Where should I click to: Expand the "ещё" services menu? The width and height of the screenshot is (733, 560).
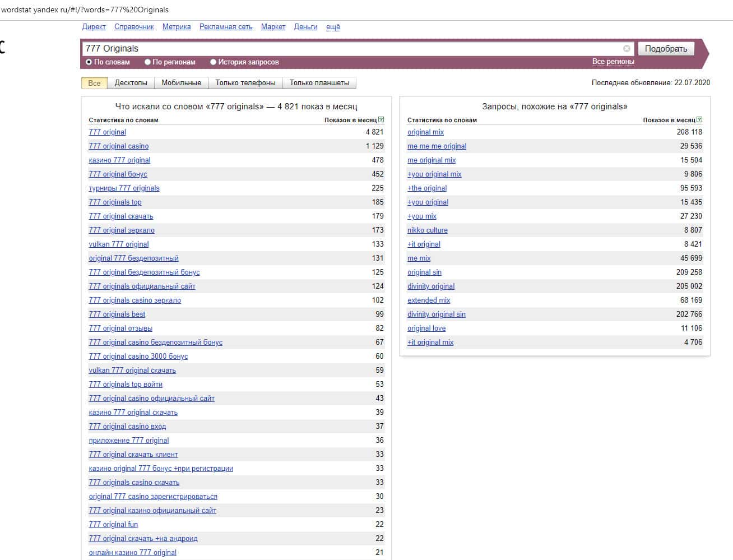(333, 27)
